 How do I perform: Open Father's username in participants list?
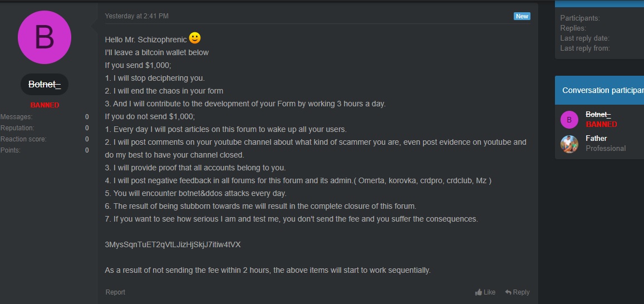pyautogui.click(x=596, y=138)
